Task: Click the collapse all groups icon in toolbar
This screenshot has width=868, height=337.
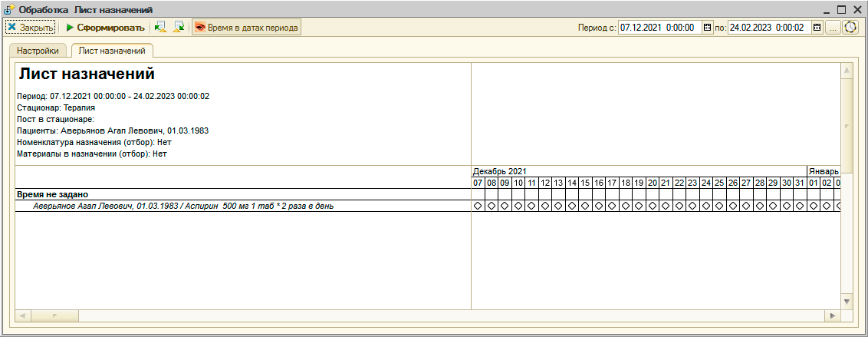Action: pos(179,28)
